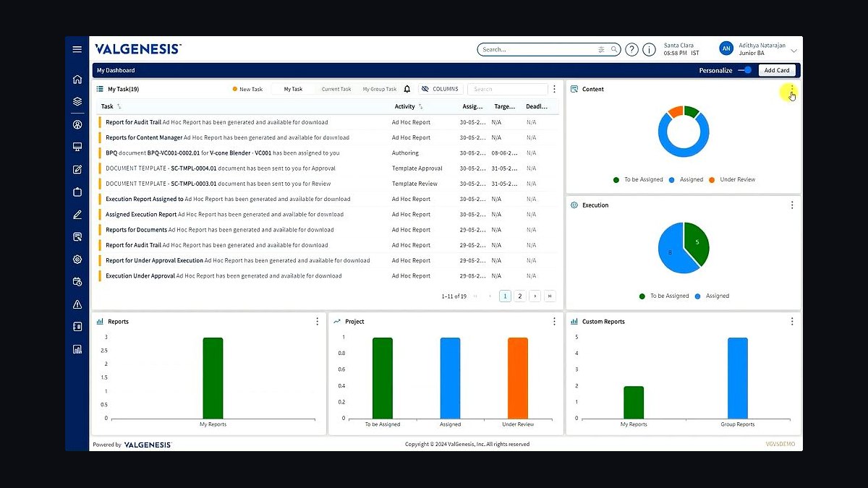Image resolution: width=868 pixels, height=488 pixels.
Task: Select the Current Task tab
Action: 336,89
